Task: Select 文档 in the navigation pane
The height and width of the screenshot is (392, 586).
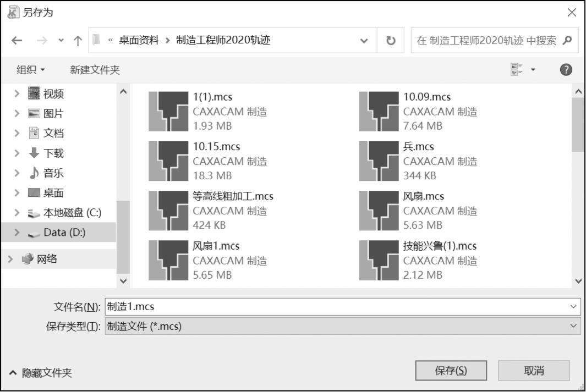Action: (53, 133)
